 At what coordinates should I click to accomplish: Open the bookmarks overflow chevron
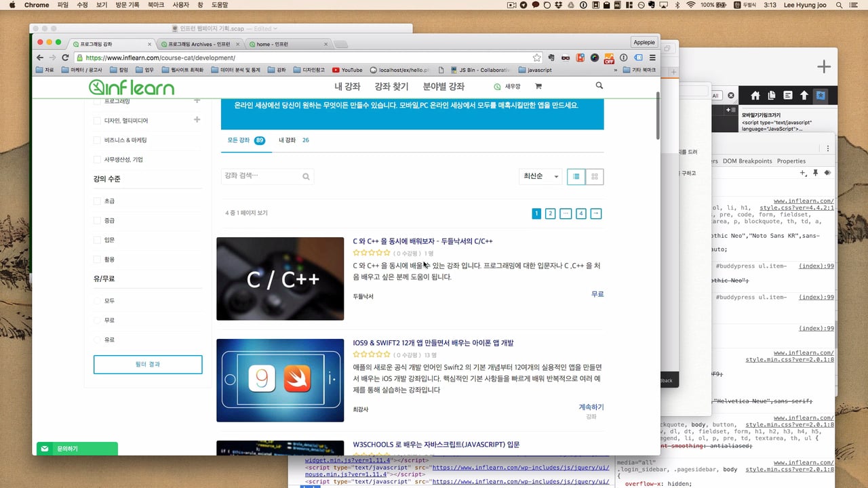tap(616, 70)
